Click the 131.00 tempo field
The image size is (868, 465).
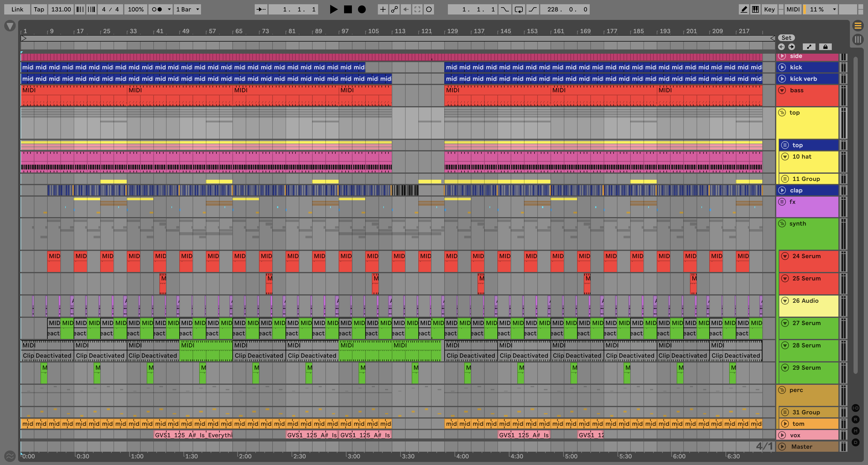pos(61,9)
